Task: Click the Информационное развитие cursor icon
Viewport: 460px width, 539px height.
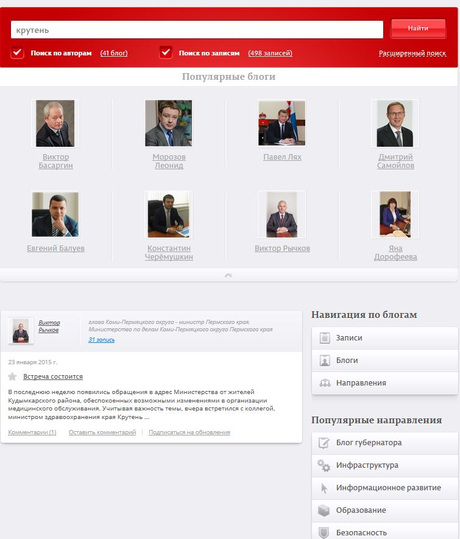Action: (324, 488)
